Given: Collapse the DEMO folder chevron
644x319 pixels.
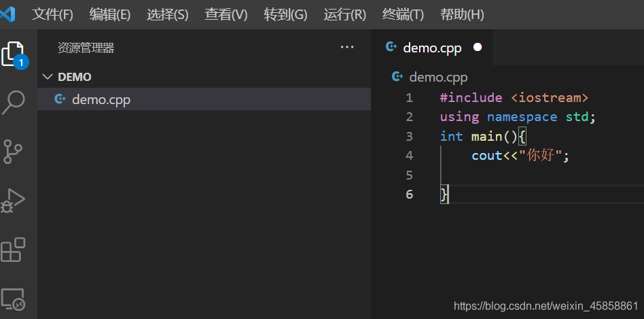Looking at the screenshot, I should point(48,76).
